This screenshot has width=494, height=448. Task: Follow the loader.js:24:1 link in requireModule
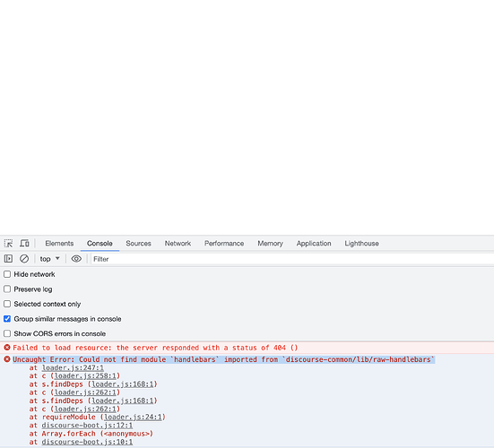click(x=133, y=418)
